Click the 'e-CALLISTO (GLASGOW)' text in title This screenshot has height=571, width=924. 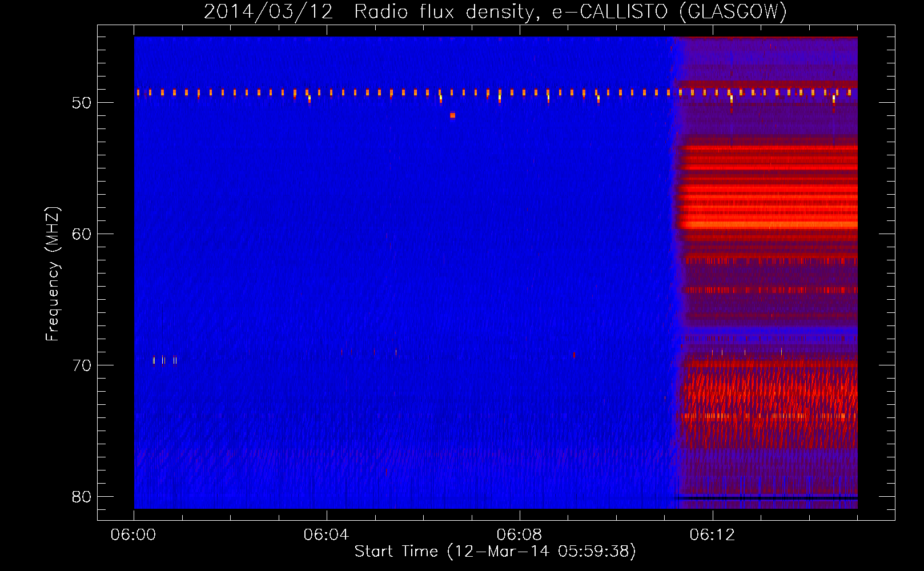click(669, 11)
